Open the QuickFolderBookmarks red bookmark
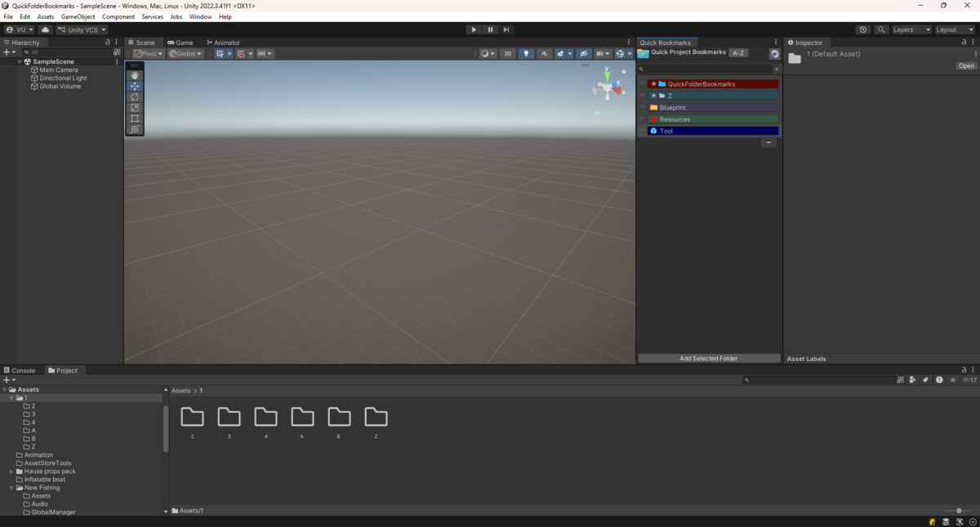Viewport: 980px width, 527px height. coord(713,84)
